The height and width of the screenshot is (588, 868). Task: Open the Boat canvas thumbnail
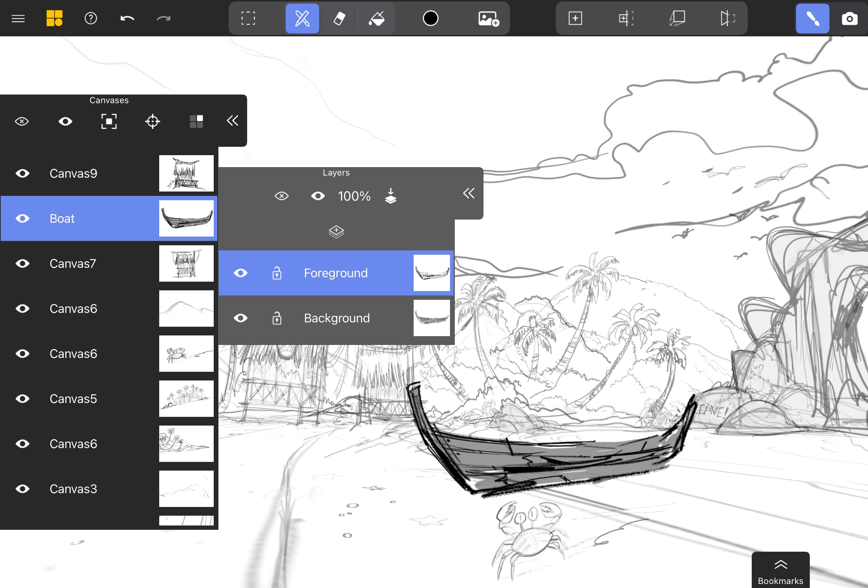tap(186, 218)
